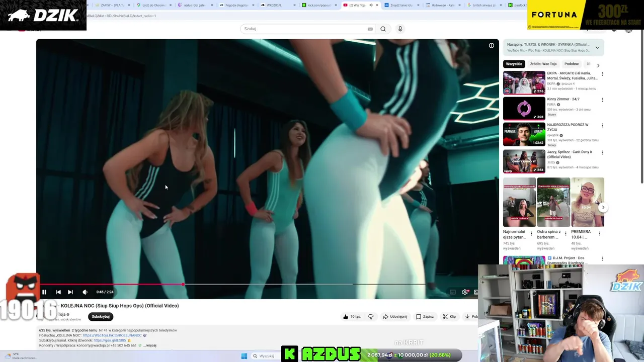Image resolution: width=644 pixels, height=362 pixels.
Task: Open the on-screen keyboard icon in search
Action: (370, 29)
